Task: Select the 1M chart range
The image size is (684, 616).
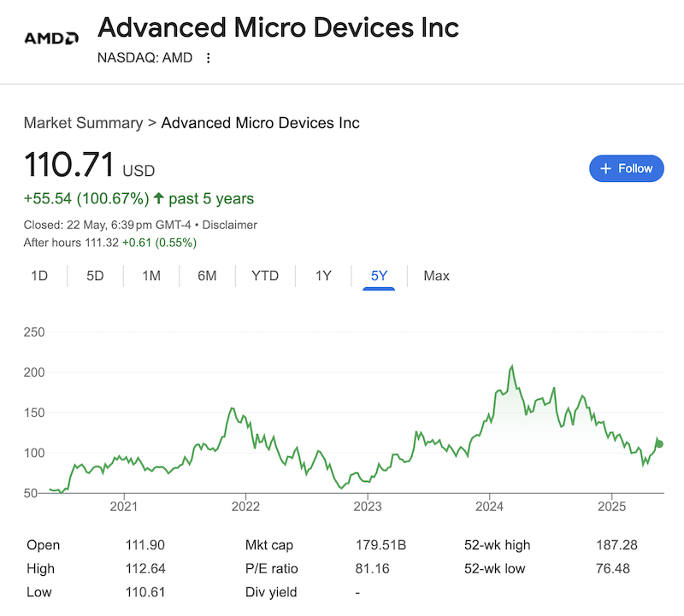Action: point(151,276)
